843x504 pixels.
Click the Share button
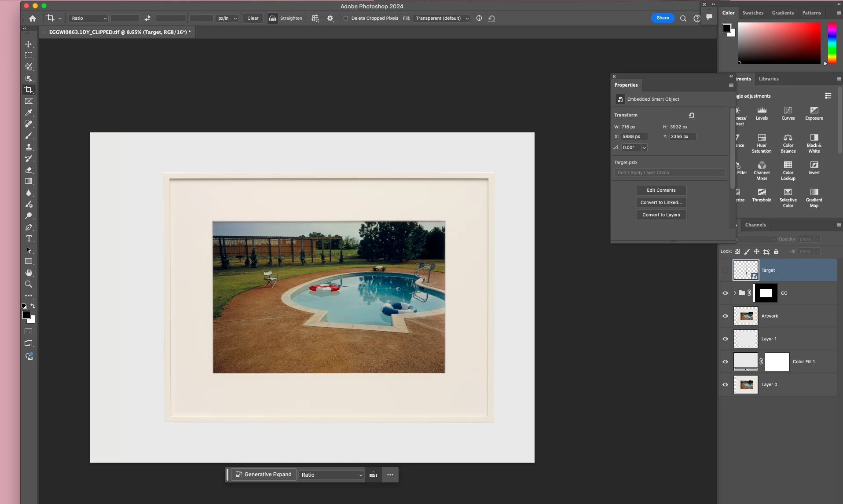coord(663,18)
